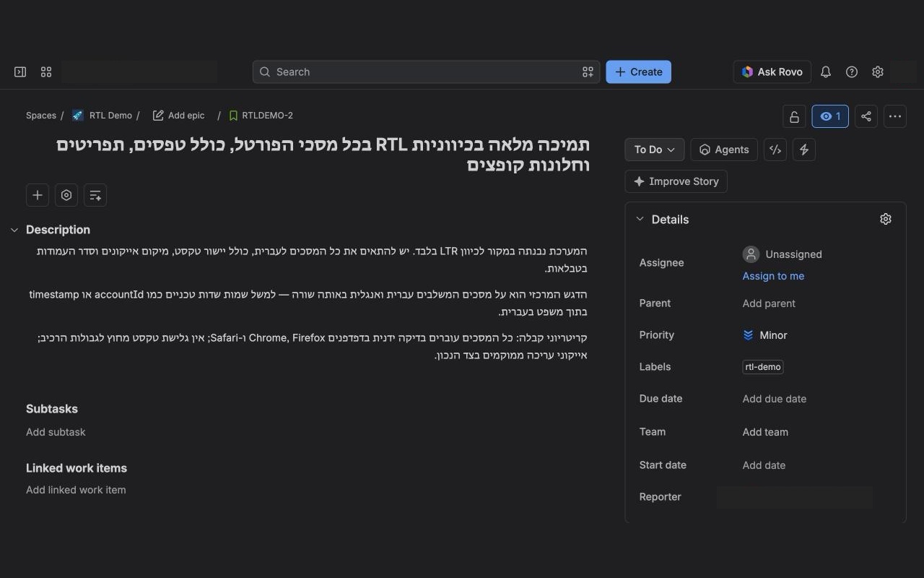Viewport: 924px width, 578px height.
Task: Open the automation lightning bolt icon
Action: point(804,150)
